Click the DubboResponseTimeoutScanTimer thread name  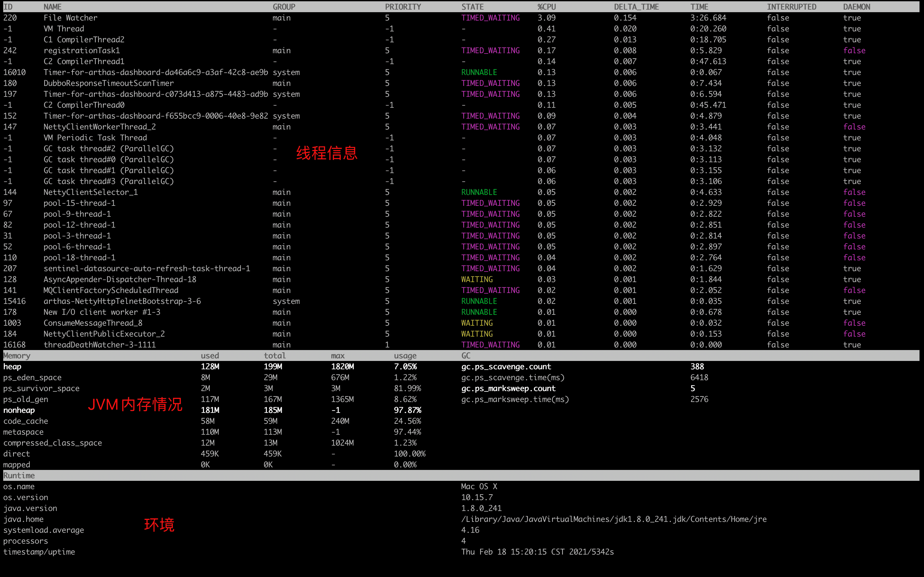tap(108, 83)
